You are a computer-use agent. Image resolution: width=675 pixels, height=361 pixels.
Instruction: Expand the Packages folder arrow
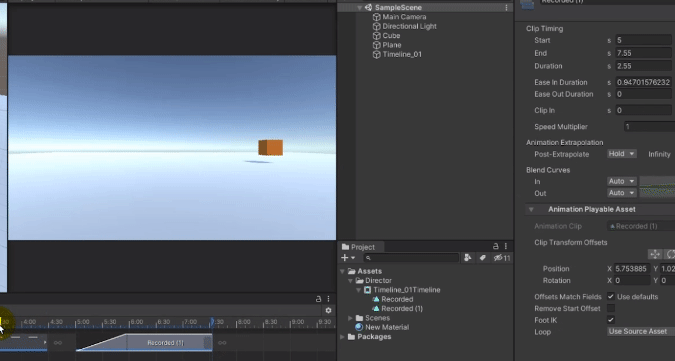[343, 337]
